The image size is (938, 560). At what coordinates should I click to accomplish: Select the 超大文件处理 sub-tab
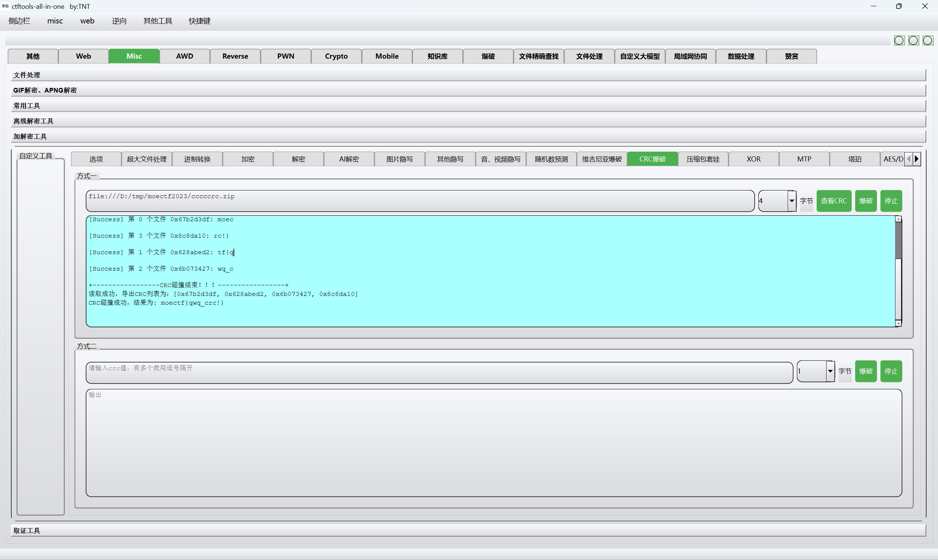[x=147, y=159]
